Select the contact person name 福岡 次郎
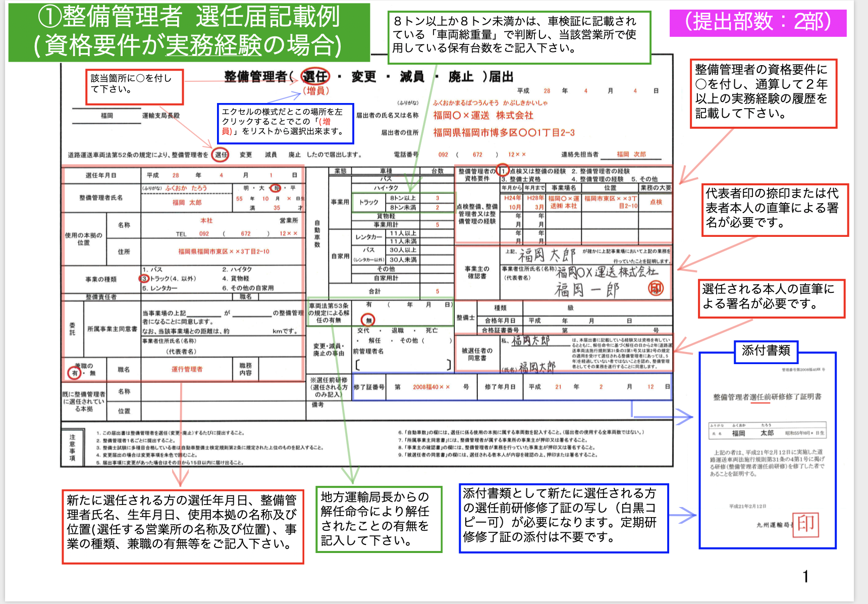The height and width of the screenshot is (604, 868). [631, 154]
